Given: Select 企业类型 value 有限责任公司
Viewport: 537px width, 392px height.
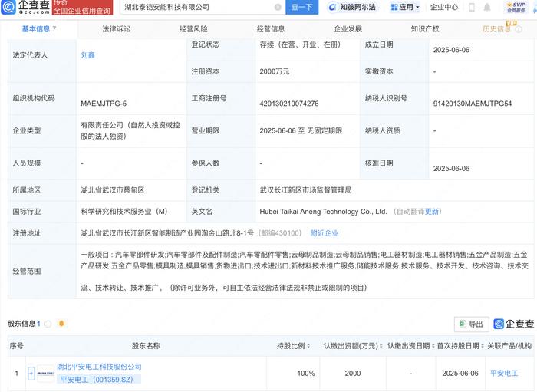Looking at the screenshot, I should pos(130,130).
